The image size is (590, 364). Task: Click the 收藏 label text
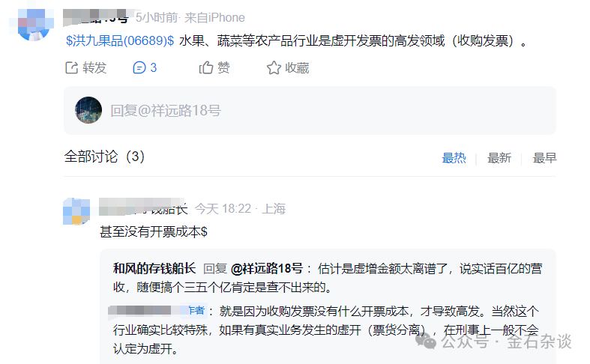[x=297, y=68]
